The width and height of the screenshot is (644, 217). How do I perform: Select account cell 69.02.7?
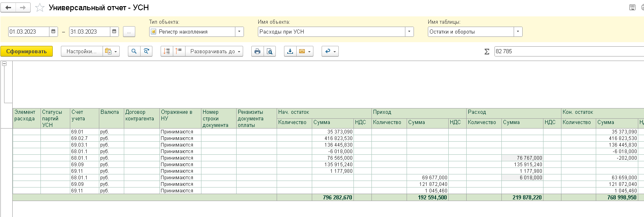pos(85,138)
